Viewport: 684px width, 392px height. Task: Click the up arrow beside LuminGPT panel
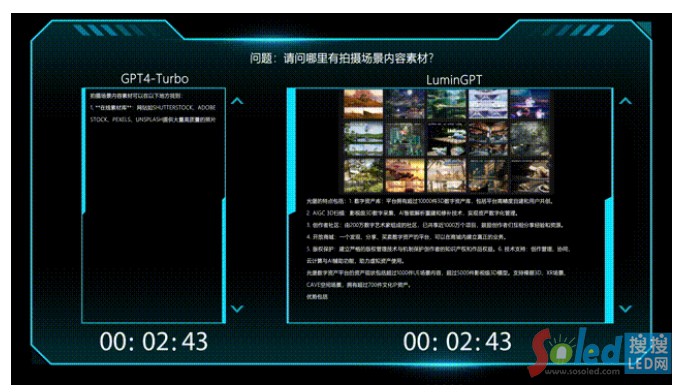[625, 101]
